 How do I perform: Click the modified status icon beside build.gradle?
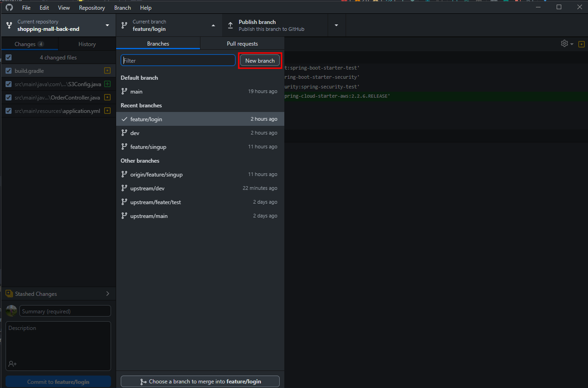pyautogui.click(x=107, y=71)
